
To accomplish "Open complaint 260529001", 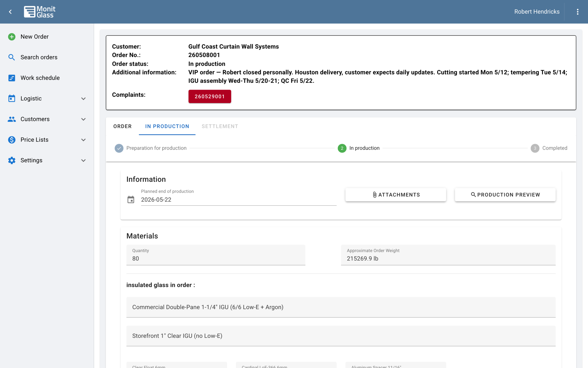I will coord(210,96).
